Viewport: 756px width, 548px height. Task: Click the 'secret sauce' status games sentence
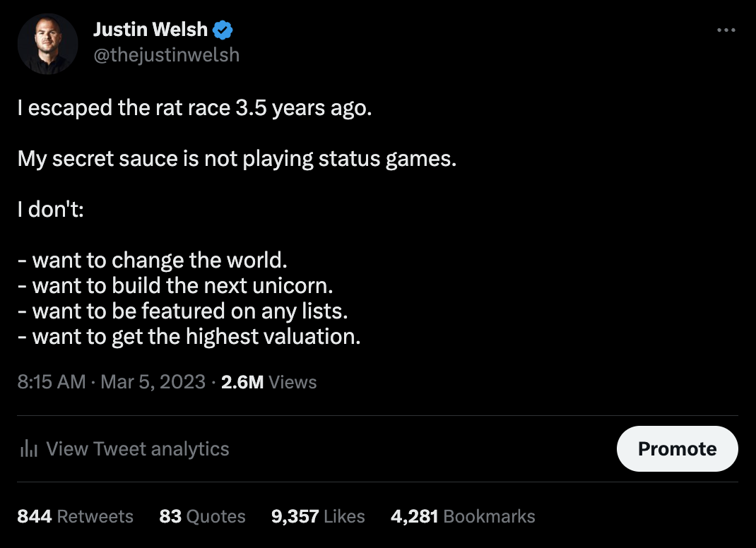237,159
